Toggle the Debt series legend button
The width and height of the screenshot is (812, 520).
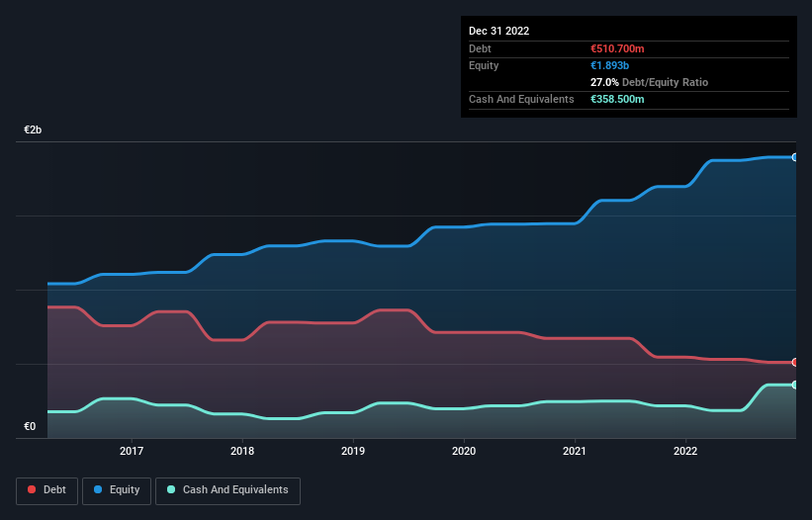(x=47, y=490)
